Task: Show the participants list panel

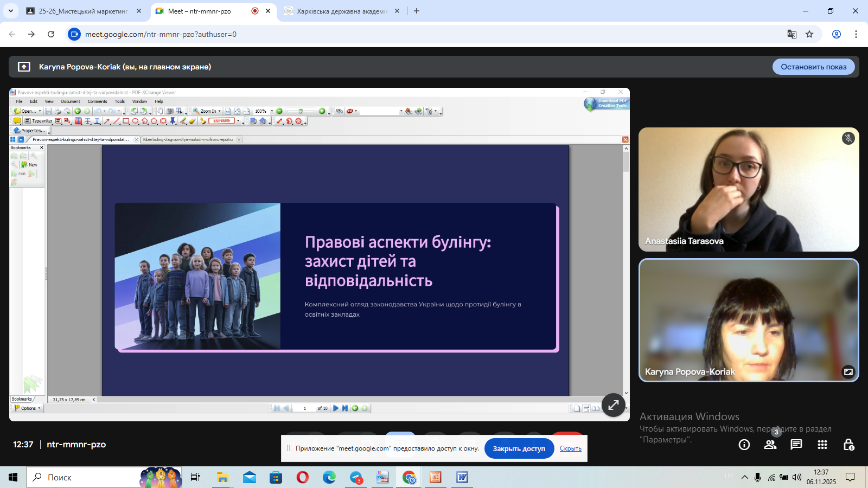Action: 770,445
